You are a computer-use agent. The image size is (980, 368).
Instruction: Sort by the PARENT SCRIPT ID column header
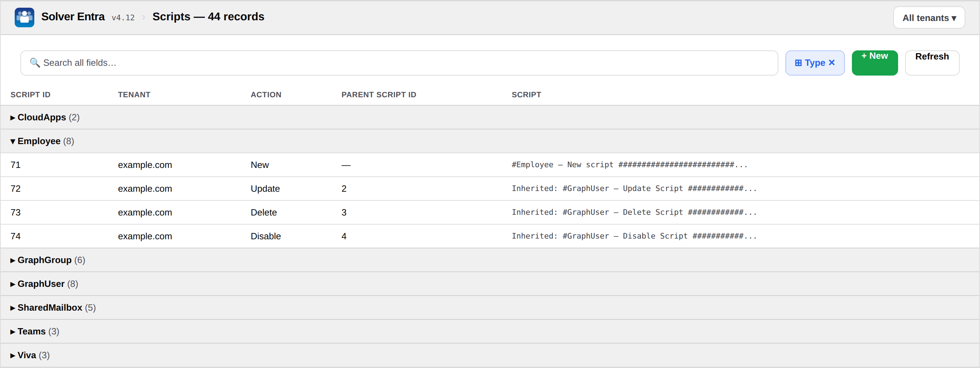pyautogui.click(x=379, y=95)
